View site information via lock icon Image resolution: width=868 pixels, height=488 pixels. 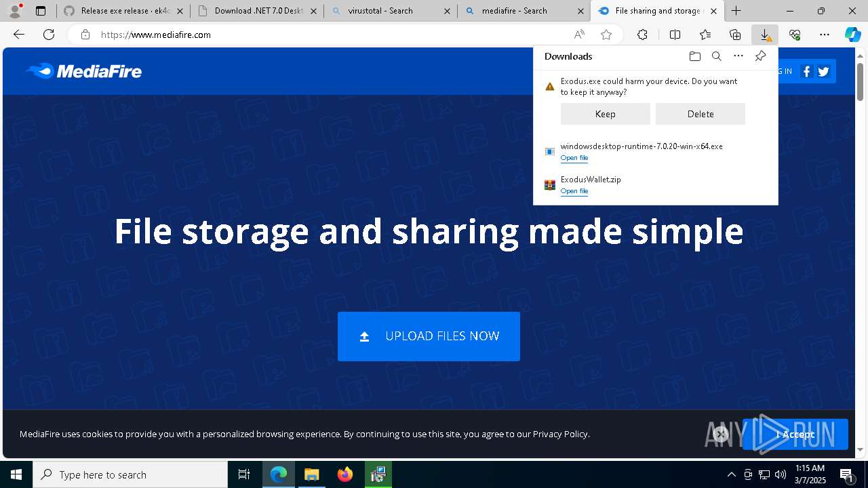coord(85,35)
